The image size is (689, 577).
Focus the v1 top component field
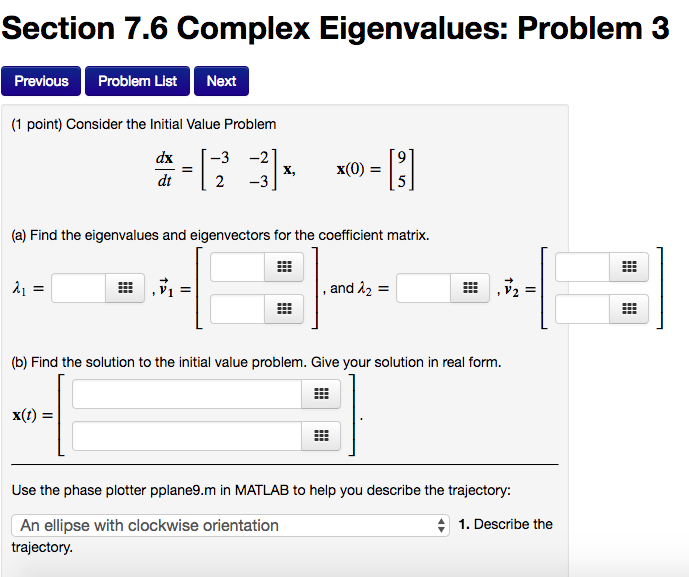click(x=237, y=267)
